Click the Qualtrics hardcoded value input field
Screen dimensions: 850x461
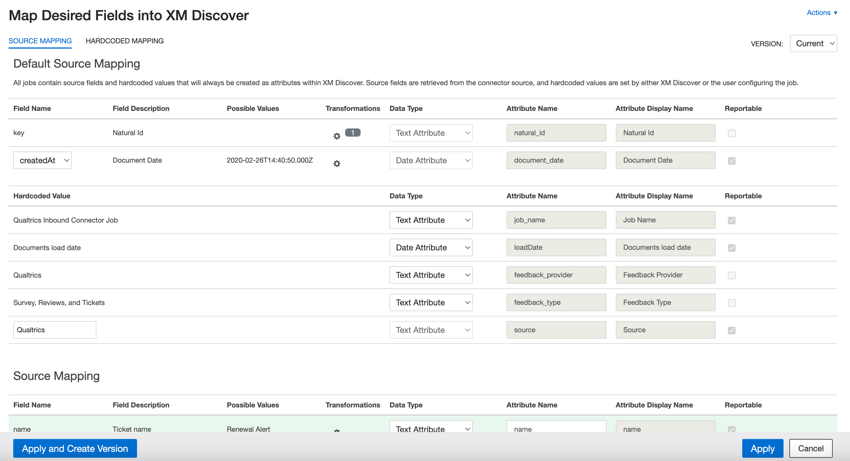(55, 330)
